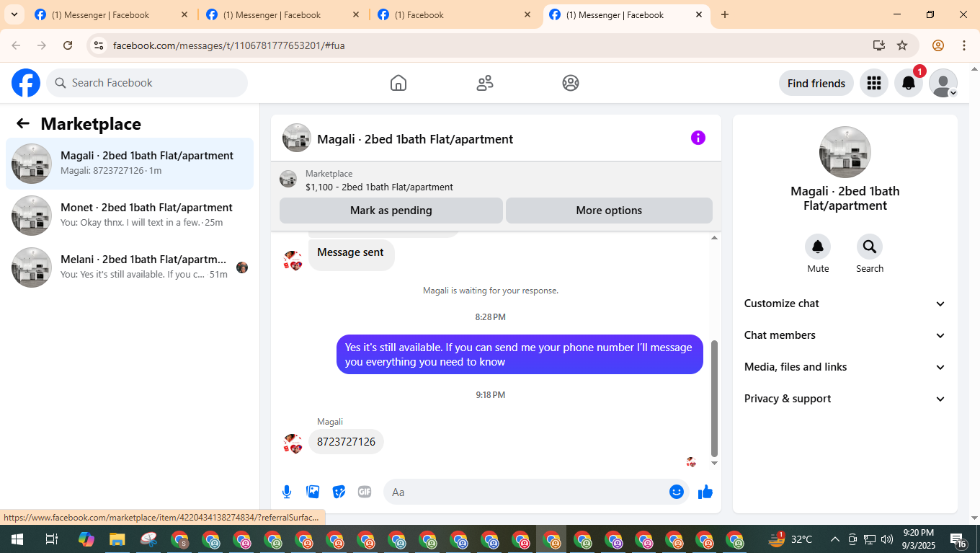Click Magali's phone number message
This screenshot has height=553, width=980.
(x=346, y=442)
